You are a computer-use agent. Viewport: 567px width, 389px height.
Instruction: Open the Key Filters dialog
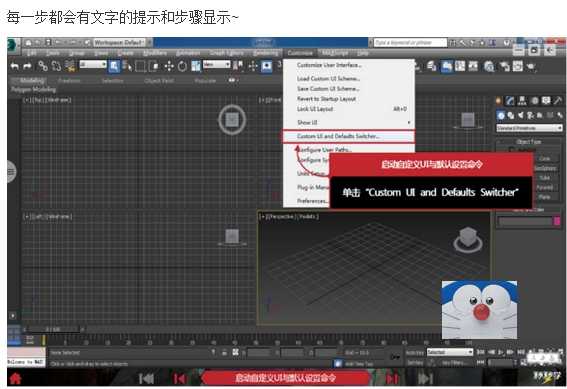pyautogui.click(x=455, y=362)
